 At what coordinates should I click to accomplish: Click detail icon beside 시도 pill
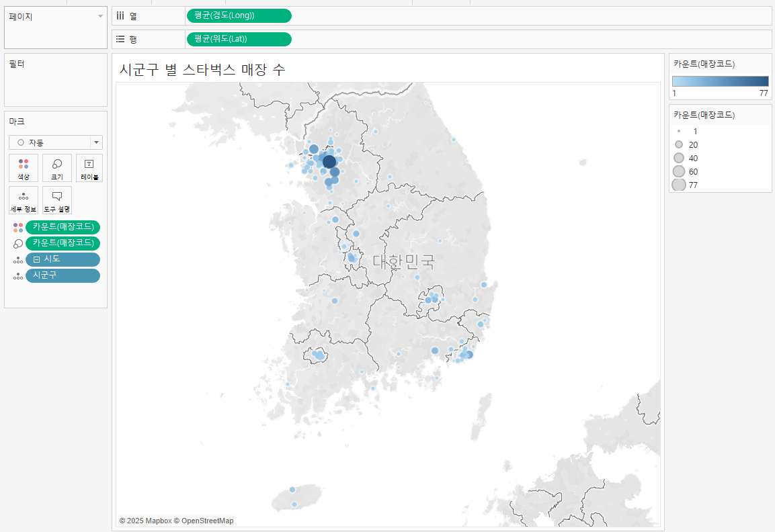click(17, 261)
